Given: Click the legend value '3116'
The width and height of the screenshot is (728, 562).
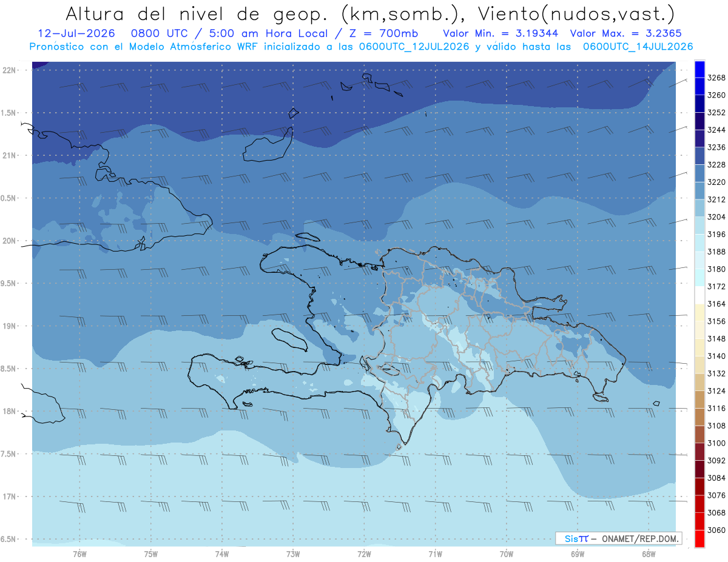Looking at the screenshot, I should [716, 409].
